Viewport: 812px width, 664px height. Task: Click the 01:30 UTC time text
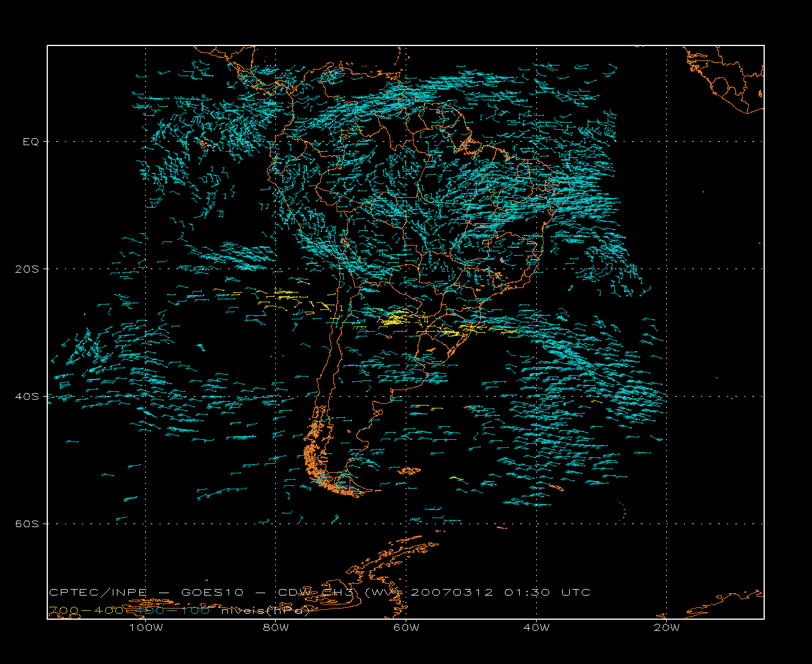[547, 593]
